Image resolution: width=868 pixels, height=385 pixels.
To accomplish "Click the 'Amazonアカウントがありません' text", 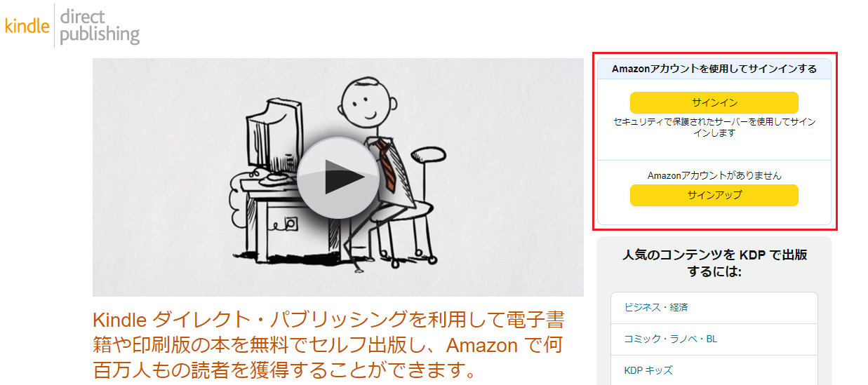I will (x=714, y=175).
